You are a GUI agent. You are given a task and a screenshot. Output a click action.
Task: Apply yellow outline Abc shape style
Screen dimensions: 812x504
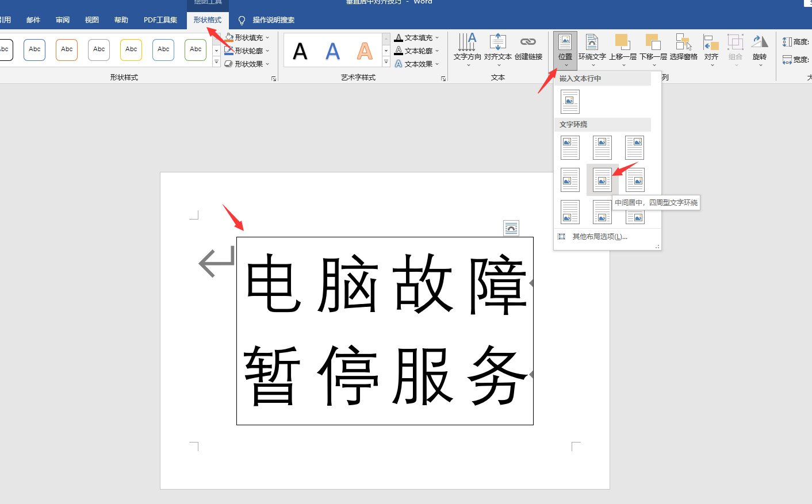click(131, 49)
